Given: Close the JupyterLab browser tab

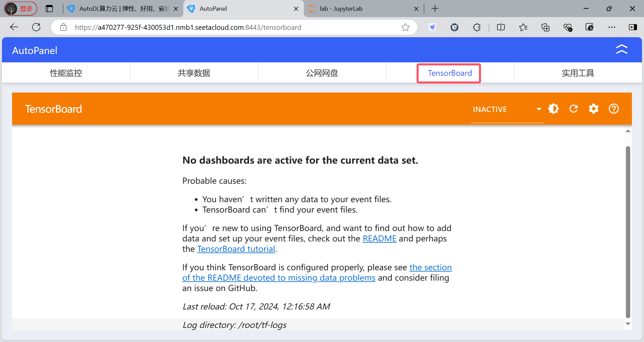Looking at the screenshot, I should [x=416, y=9].
